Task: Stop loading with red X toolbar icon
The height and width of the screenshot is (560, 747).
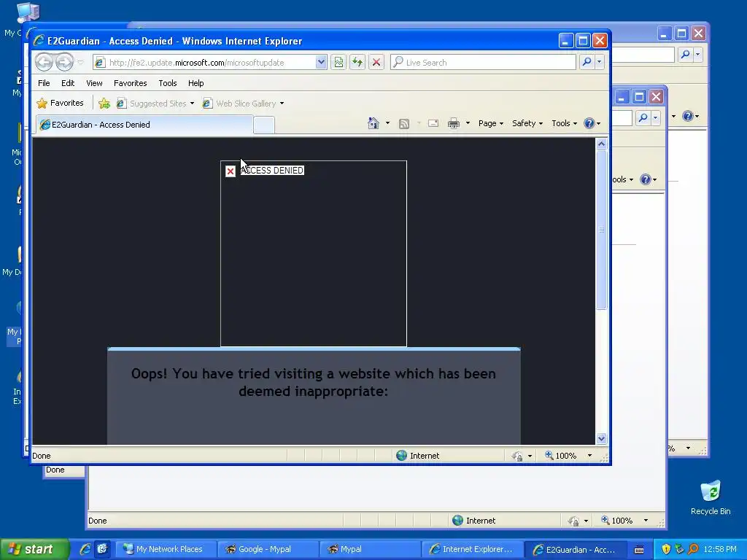Action: tap(376, 63)
